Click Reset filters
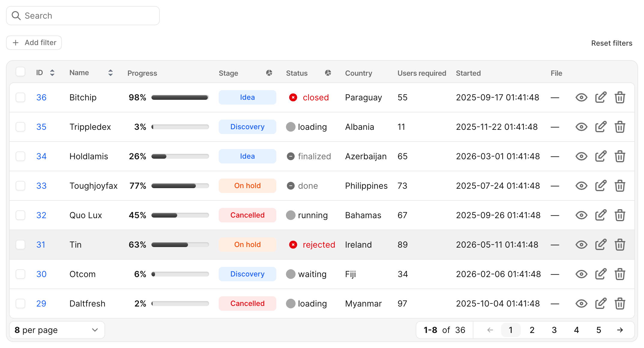 612,43
